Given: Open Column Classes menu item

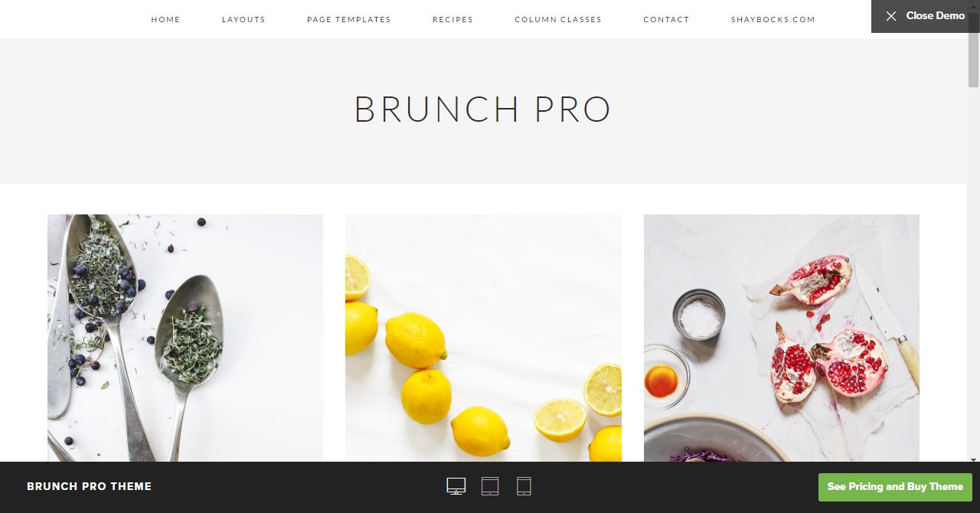Looking at the screenshot, I should 558,19.
